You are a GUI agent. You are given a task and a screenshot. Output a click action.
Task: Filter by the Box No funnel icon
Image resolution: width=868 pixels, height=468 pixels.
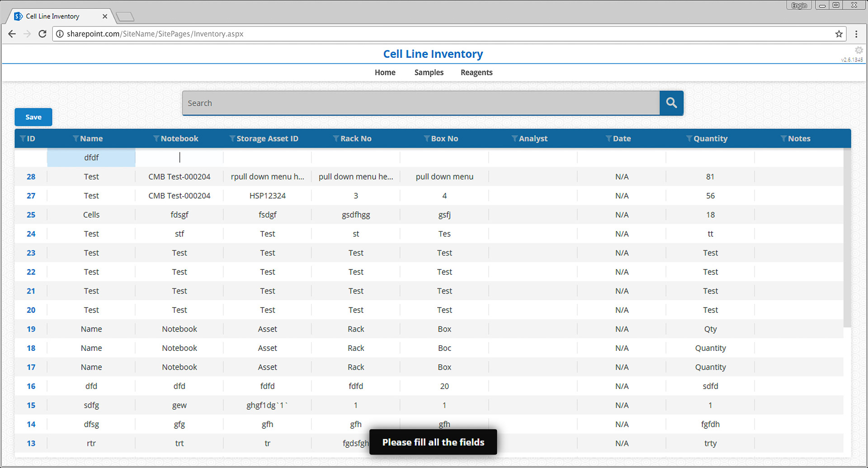coord(427,139)
